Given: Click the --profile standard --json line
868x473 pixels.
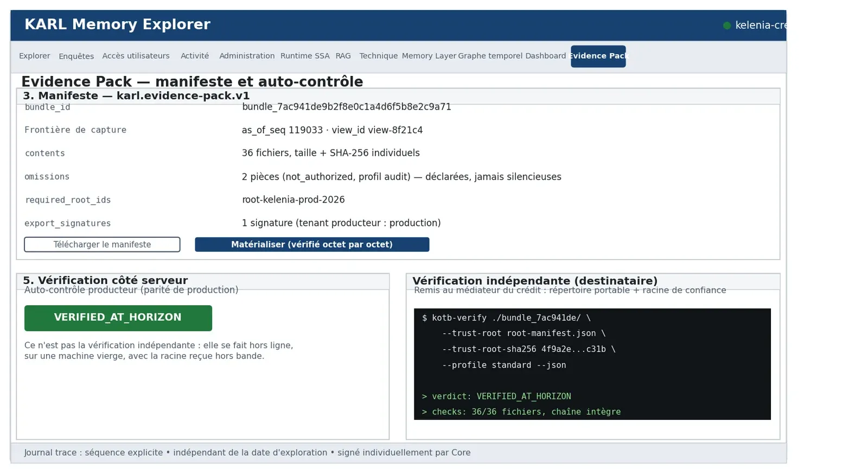Looking at the screenshot, I should point(504,365).
